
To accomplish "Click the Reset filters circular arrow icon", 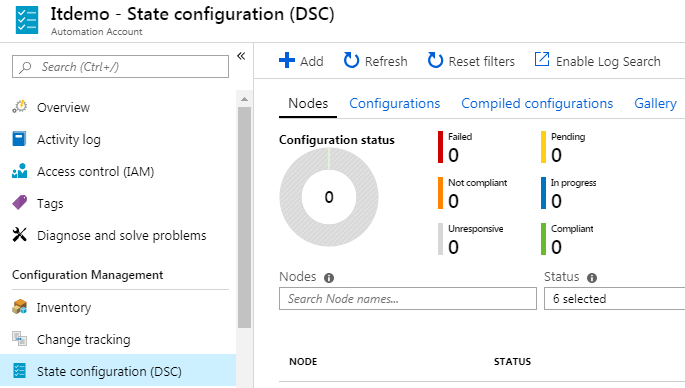I will pos(435,60).
